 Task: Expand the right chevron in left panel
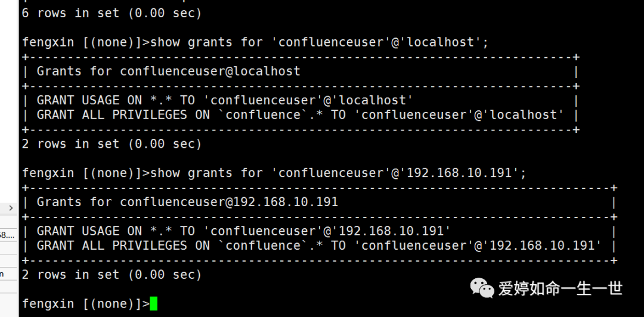point(11,208)
